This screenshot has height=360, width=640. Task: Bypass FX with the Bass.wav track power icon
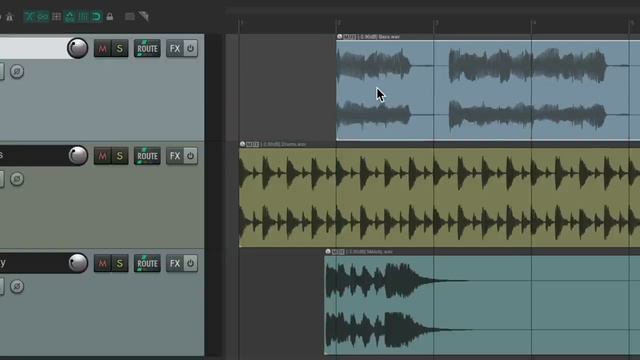tap(191, 49)
